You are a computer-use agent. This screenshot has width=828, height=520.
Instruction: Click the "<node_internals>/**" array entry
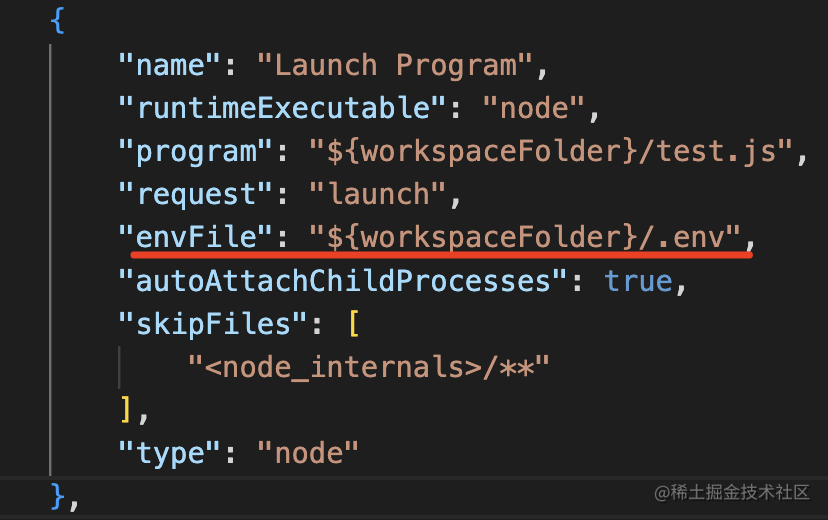(x=370, y=367)
